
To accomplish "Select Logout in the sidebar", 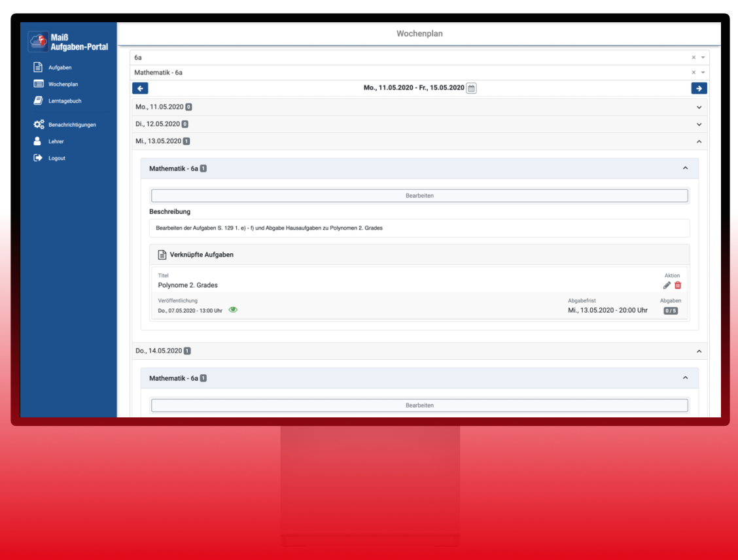I will [56, 158].
